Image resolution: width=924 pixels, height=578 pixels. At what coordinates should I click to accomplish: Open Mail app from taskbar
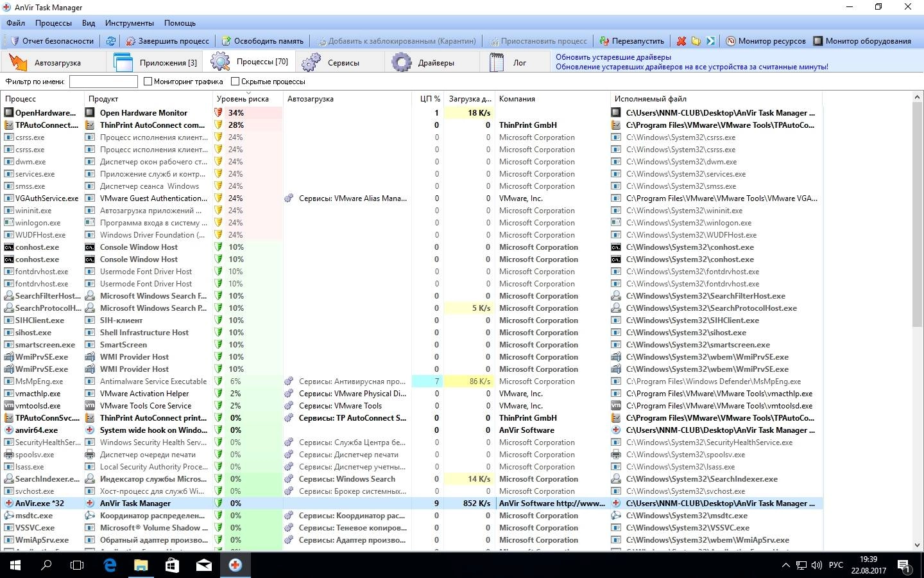(203, 565)
